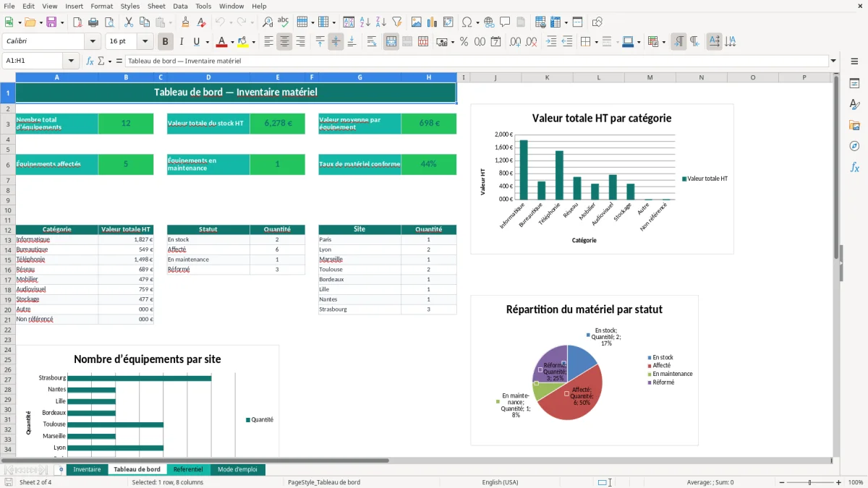The image size is (868, 488).
Task: Copy selection with the copy icon
Action: coord(144,22)
